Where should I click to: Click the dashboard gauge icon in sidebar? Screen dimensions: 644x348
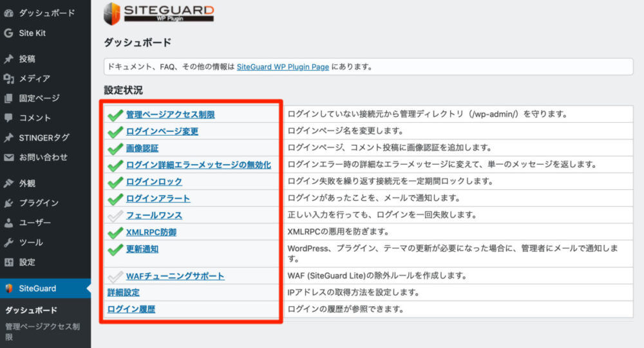pos(8,13)
